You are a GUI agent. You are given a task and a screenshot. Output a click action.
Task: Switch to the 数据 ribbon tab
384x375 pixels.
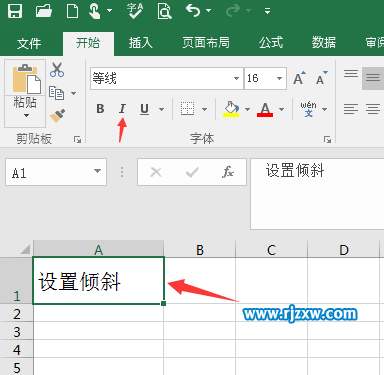324,43
